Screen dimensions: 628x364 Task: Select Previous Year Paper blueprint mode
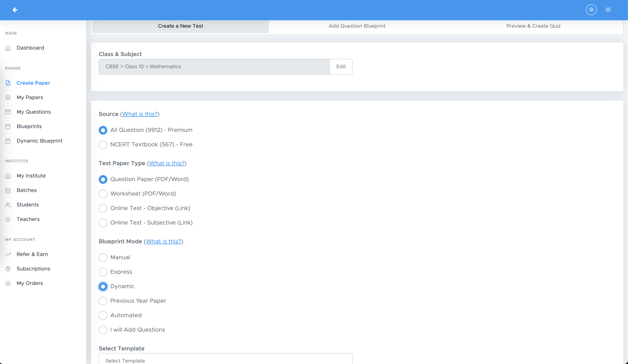103,301
